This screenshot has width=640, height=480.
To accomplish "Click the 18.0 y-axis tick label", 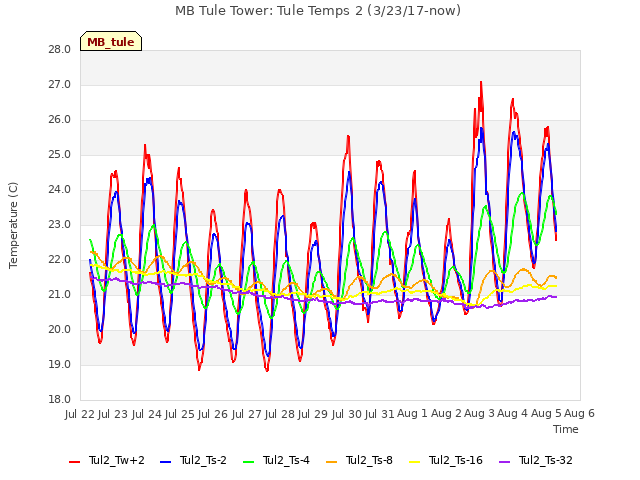I will pyautogui.click(x=60, y=400).
